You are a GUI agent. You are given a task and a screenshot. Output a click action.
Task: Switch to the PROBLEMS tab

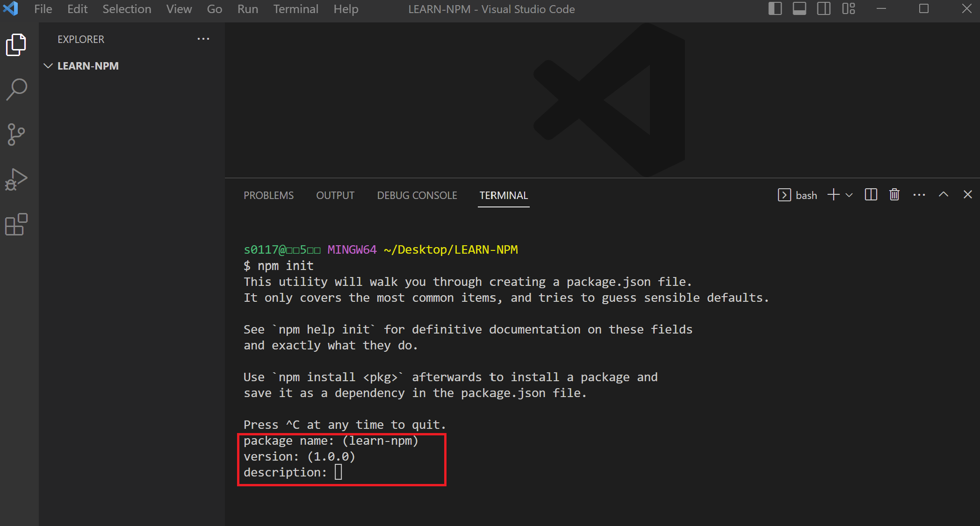tap(268, 195)
